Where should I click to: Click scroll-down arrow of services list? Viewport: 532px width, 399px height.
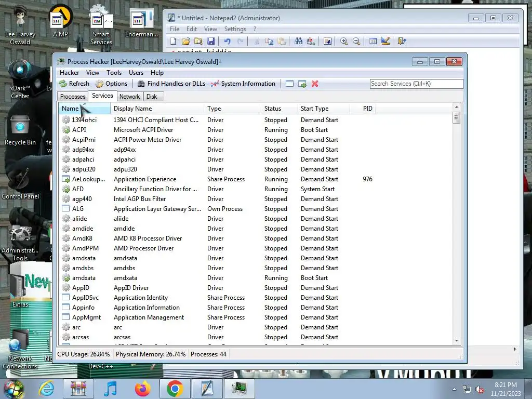[457, 340]
